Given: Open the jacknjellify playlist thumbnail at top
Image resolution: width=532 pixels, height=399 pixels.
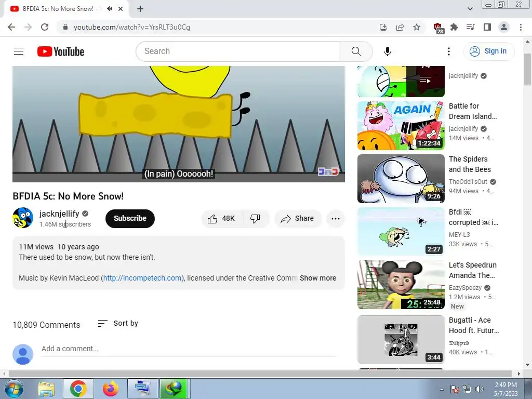Looking at the screenshot, I should click(401, 82).
